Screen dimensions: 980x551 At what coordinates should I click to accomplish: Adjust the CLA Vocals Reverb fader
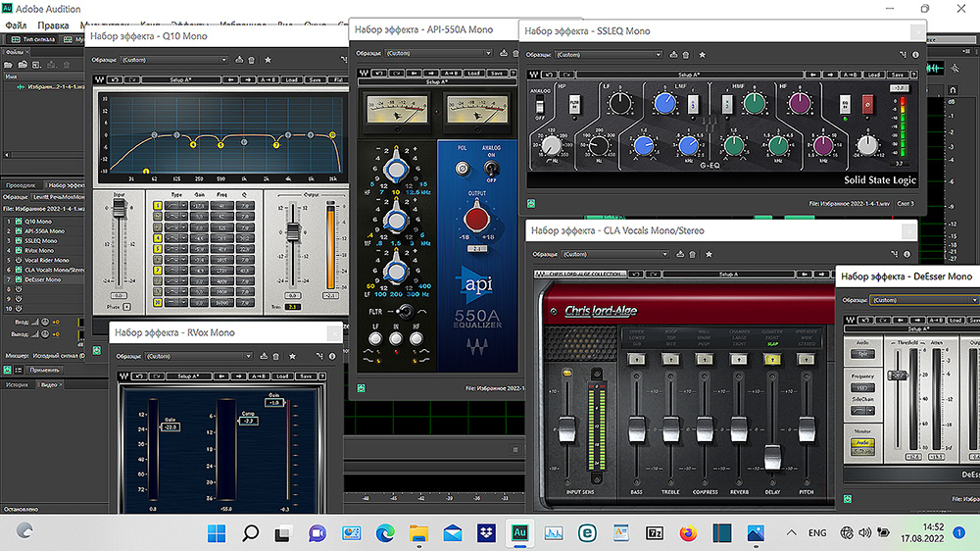coord(738,428)
